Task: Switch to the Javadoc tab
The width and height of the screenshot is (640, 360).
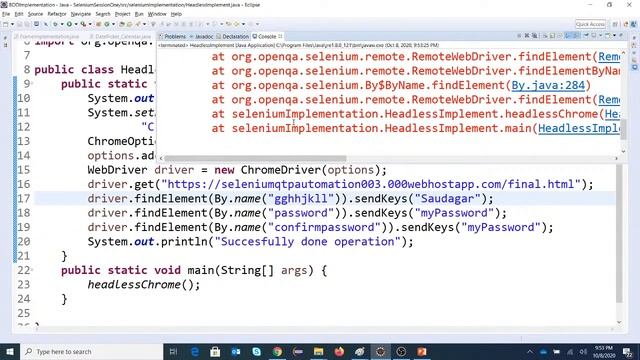Action: click(x=202, y=36)
